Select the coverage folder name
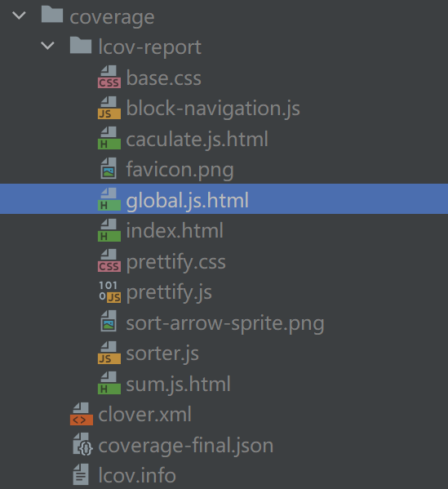Screen dimensions: 448x489 112,17
